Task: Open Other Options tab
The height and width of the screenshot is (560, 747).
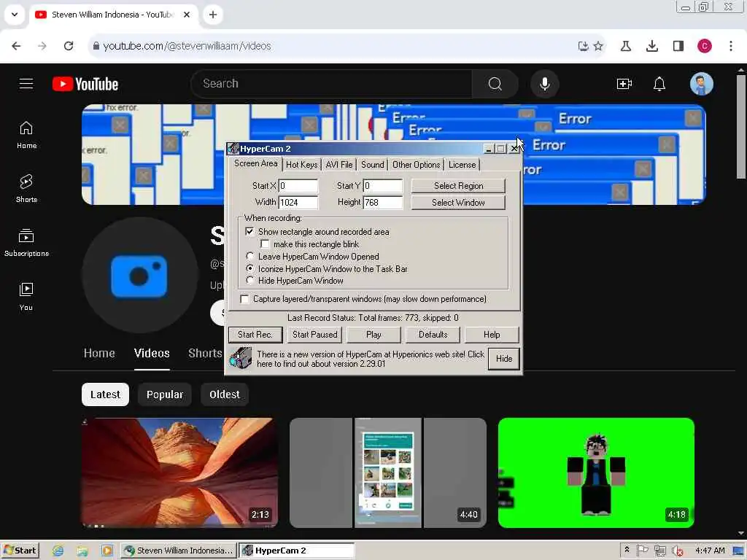Action: (x=416, y=165)
